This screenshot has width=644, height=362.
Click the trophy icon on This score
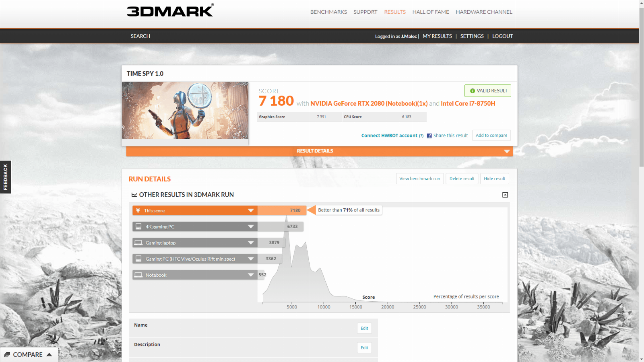138,210
